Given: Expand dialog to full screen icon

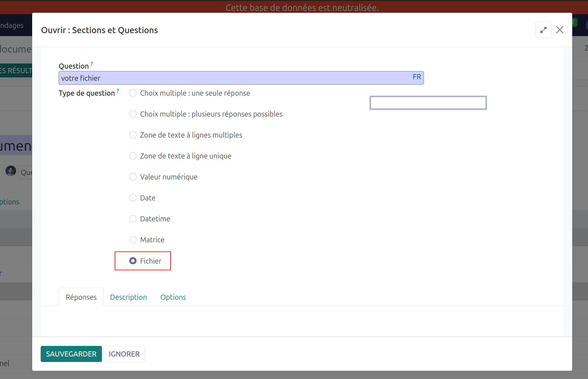Looking at the screenshot, I should click(x=543, y=30).
